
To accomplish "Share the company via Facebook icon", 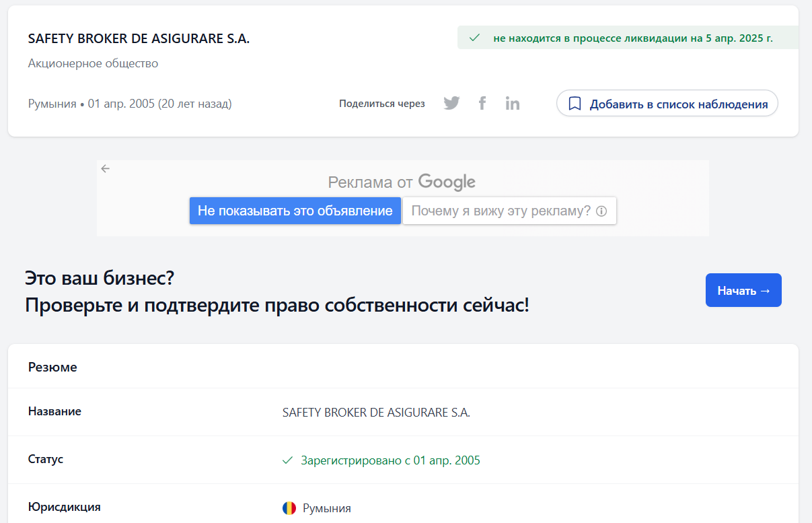I will pyautogui.click(x=482, y=104).
